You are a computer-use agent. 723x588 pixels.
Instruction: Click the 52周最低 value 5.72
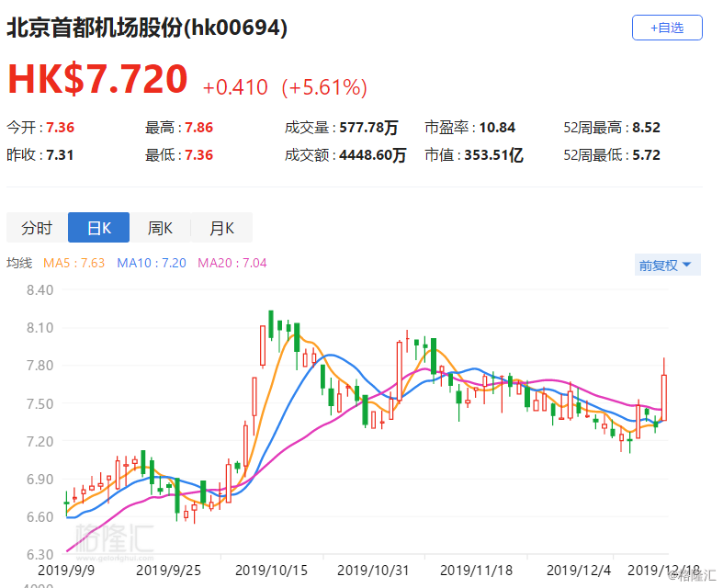(x=646, y=155)
